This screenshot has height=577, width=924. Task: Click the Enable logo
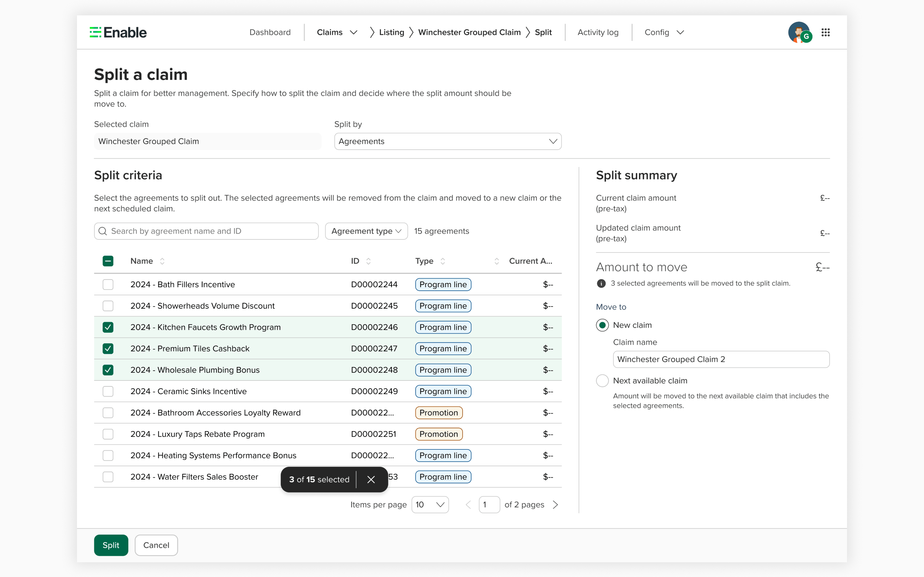[118, 32]
